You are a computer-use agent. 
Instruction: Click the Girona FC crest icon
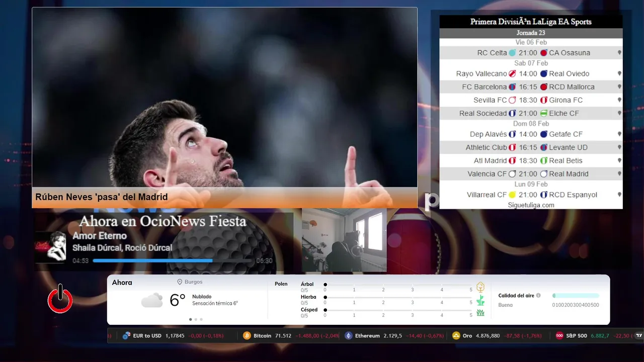[543, 100]
